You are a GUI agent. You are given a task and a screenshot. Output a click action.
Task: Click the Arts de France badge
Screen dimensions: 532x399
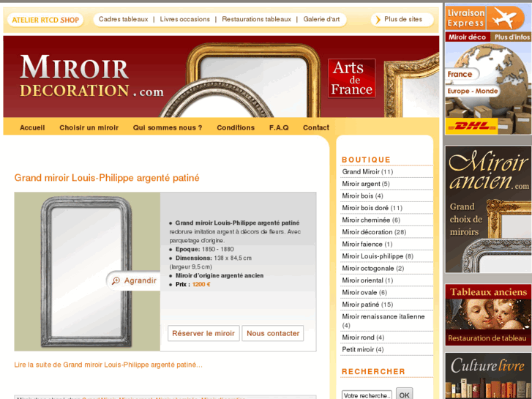pyautogui.click(x=351, y=78)
